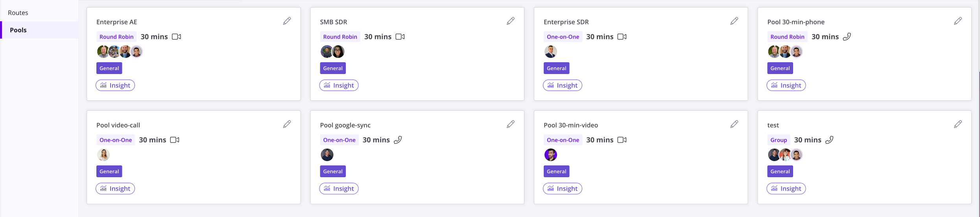Edit the Enterprise SDR pool
Screen dimensions: 980x217
pos(734,21)
